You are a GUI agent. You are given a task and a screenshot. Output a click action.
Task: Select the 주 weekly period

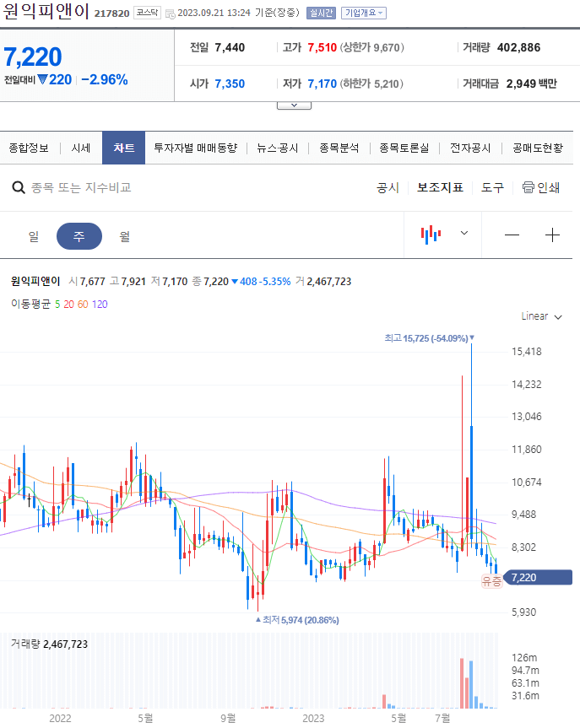(79, 236)
